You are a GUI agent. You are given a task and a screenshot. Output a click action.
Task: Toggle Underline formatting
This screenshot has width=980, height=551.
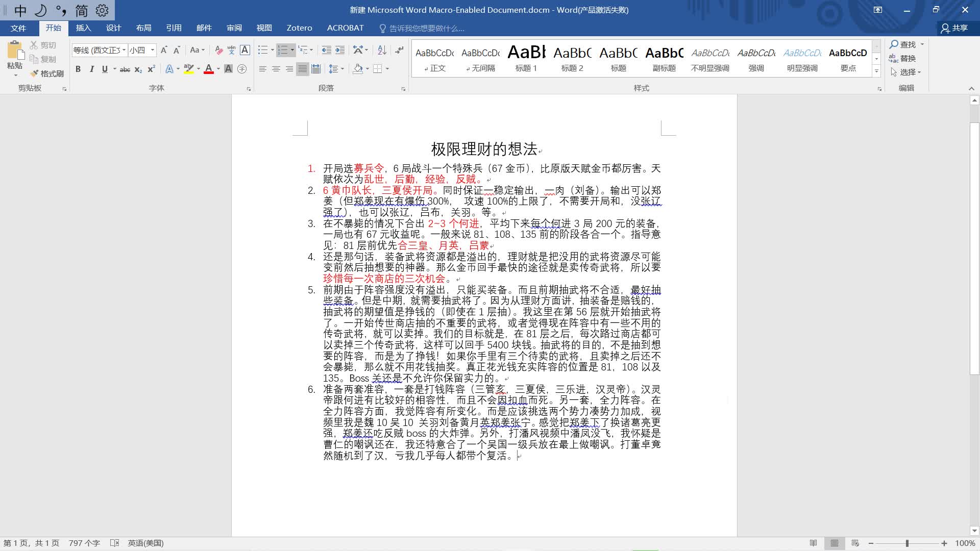(x=105, y=69)
